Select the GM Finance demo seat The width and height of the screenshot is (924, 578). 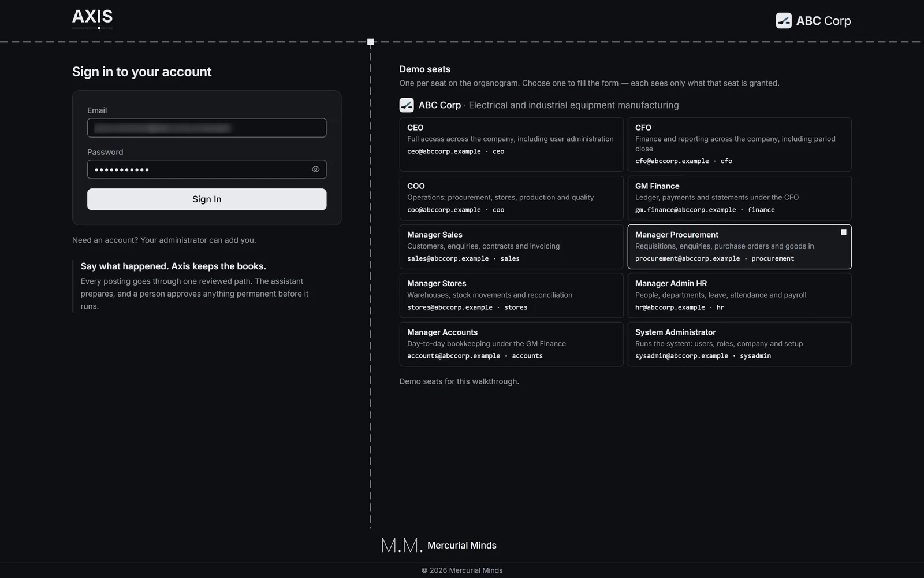point(739,198)
